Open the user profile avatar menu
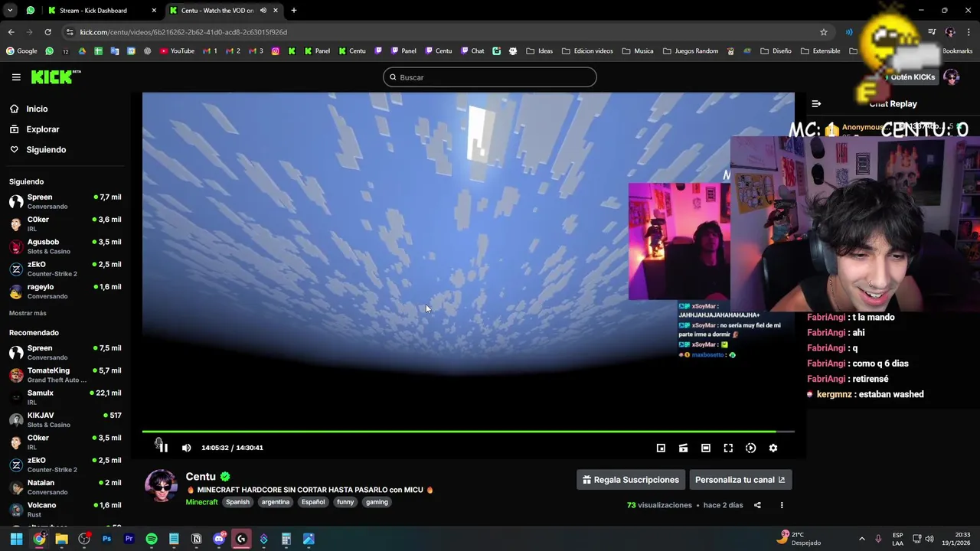 (x=952, y=77)
